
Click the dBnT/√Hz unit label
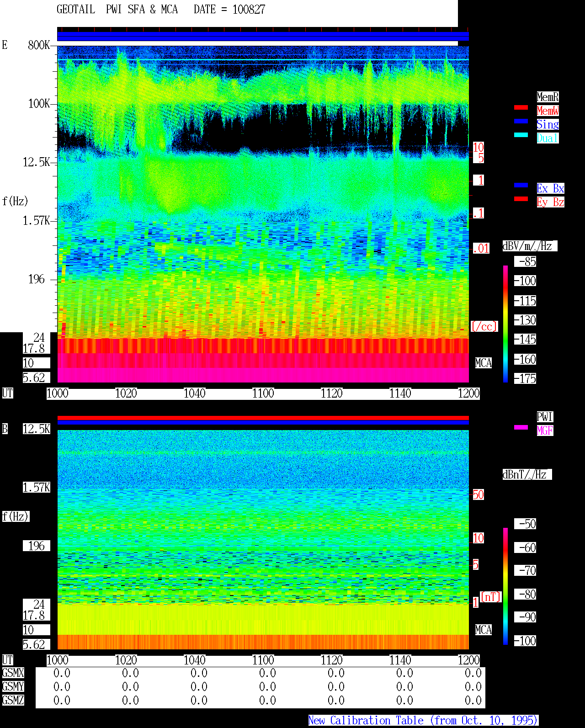point(527,474)
